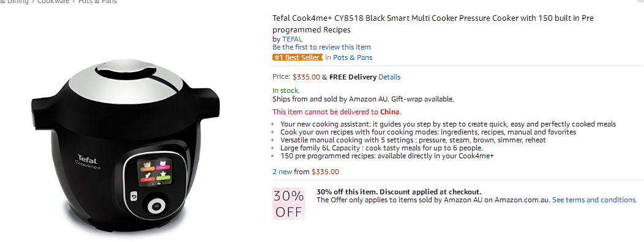The height and width of the screenshot is (242, 644).
Task: Click the orange #1 Best Seller badge
Action: click(298, 57)
